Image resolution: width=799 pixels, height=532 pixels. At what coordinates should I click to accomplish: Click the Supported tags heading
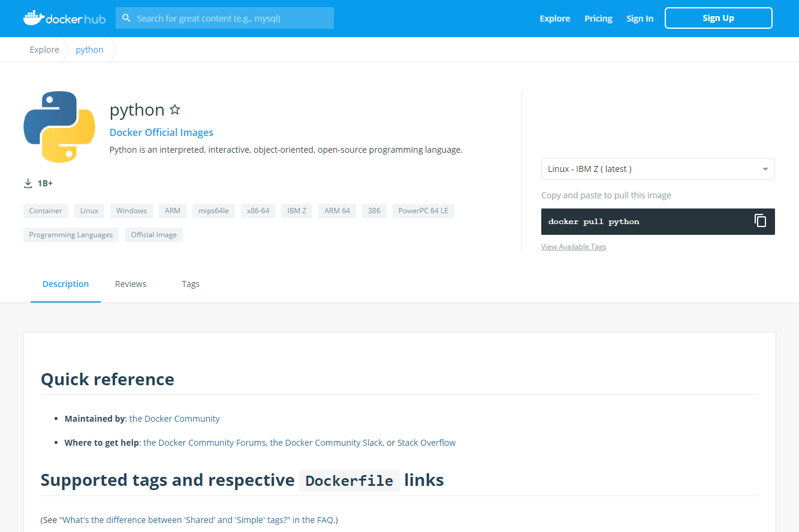[242, 480]
